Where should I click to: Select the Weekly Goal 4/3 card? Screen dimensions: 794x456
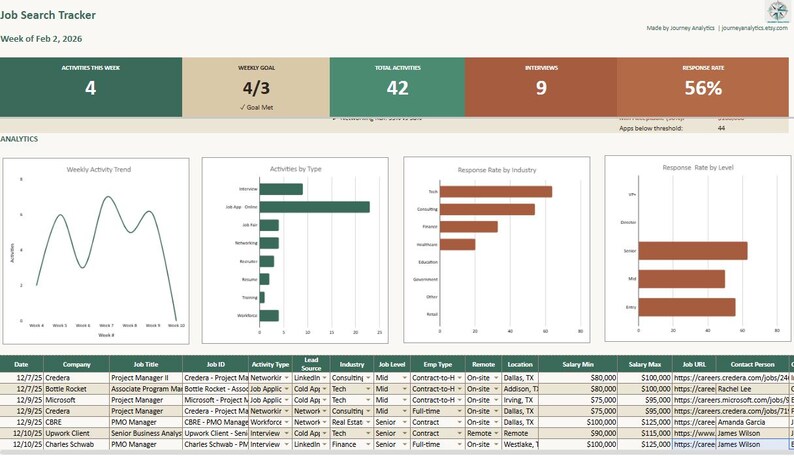[x=256, y=87]
